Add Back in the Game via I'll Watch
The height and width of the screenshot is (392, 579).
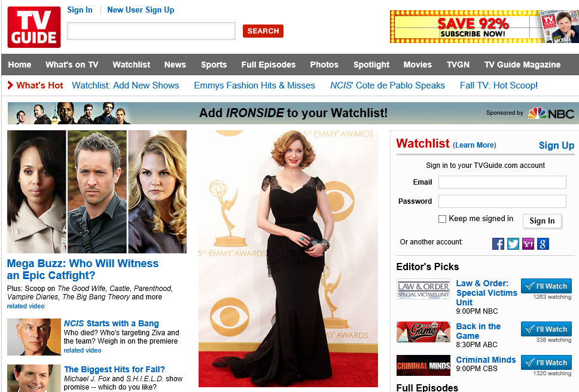coord(546,329)
